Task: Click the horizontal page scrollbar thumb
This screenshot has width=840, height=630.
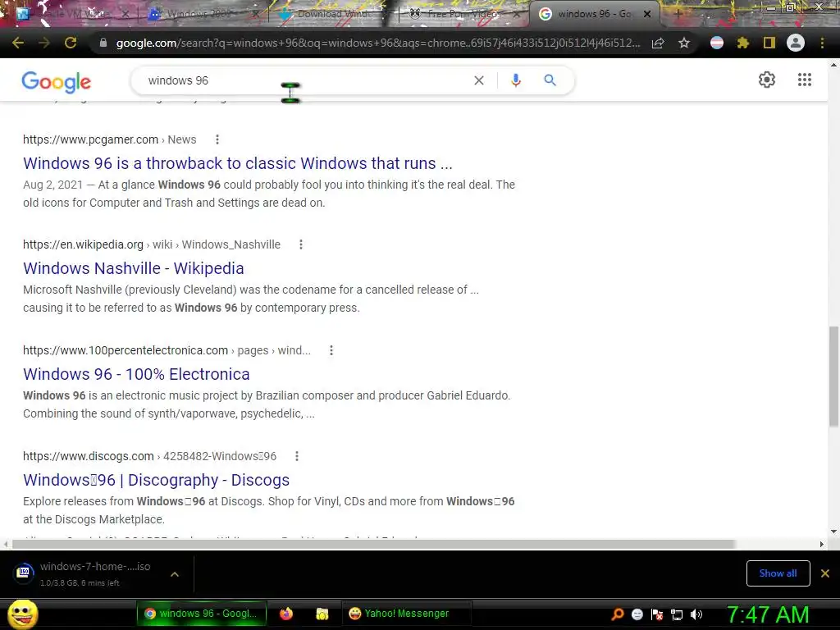Action: click(x=373, y=544)
